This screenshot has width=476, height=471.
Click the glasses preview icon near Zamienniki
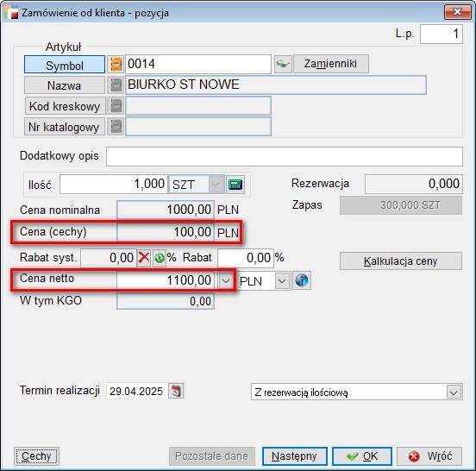tap(283, 64)
